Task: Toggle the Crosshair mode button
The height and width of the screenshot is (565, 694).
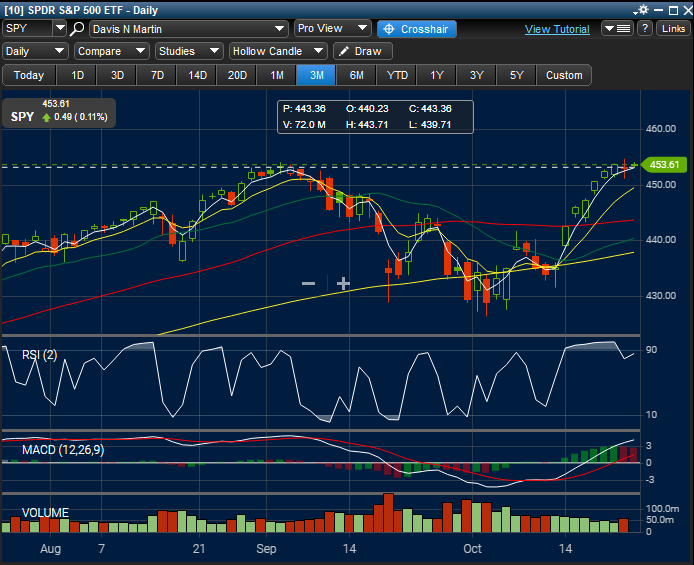Action: (x=416, y=29)
